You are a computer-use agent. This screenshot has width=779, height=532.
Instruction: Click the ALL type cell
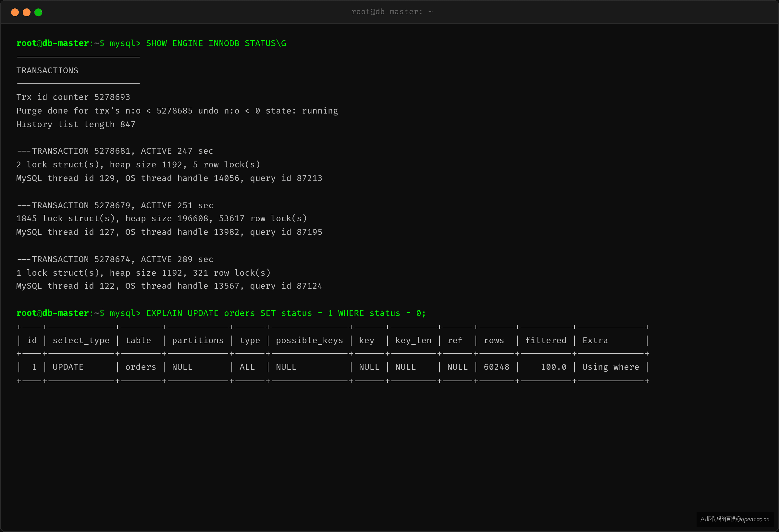point(247,367)
